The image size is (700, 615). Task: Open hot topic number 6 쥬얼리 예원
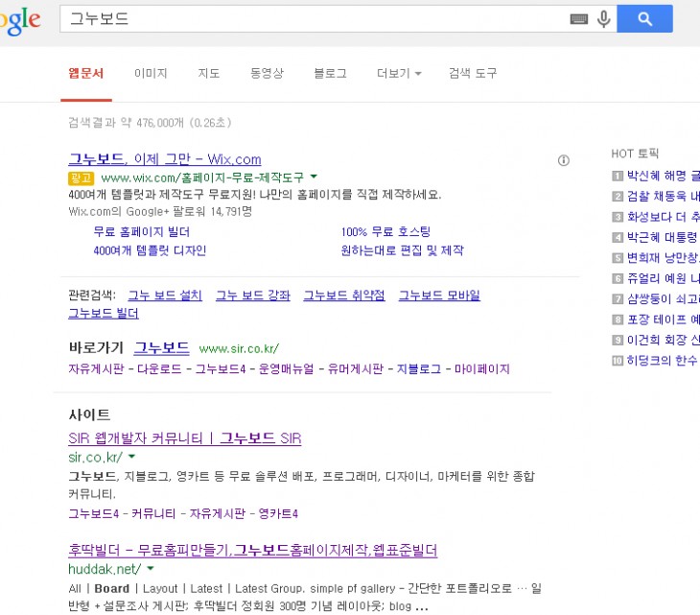pyautogui.click(x=663, y=278)
